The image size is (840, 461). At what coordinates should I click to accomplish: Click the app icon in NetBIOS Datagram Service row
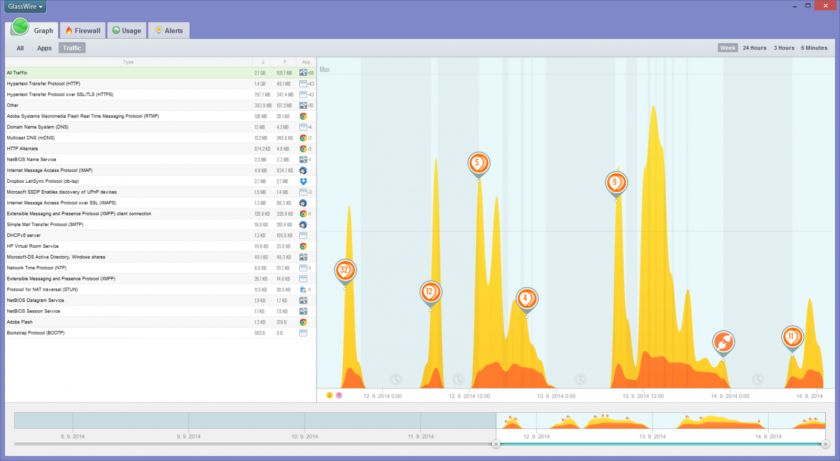(x=303, y=300)
